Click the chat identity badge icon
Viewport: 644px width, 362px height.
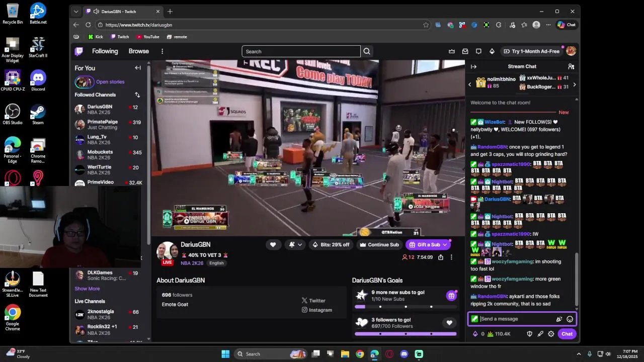pyautogui.click(x=474, y=319)
